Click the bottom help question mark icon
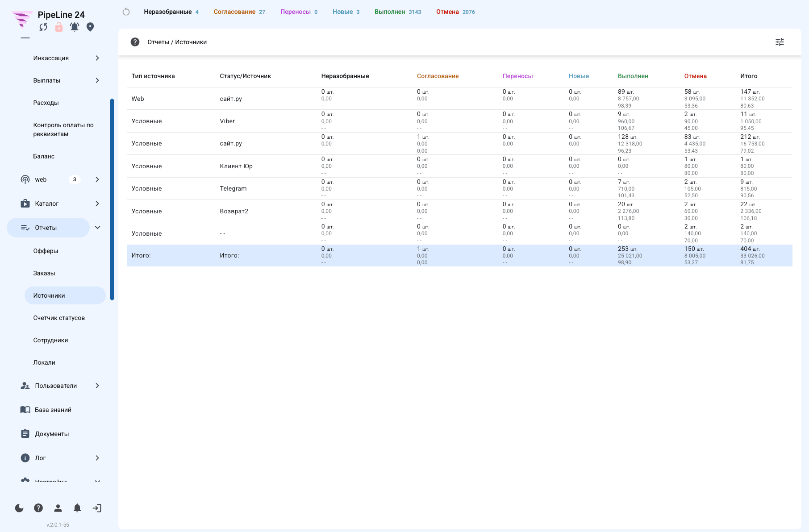This screenshot has height=532, width=809. [x=38, y=508]
